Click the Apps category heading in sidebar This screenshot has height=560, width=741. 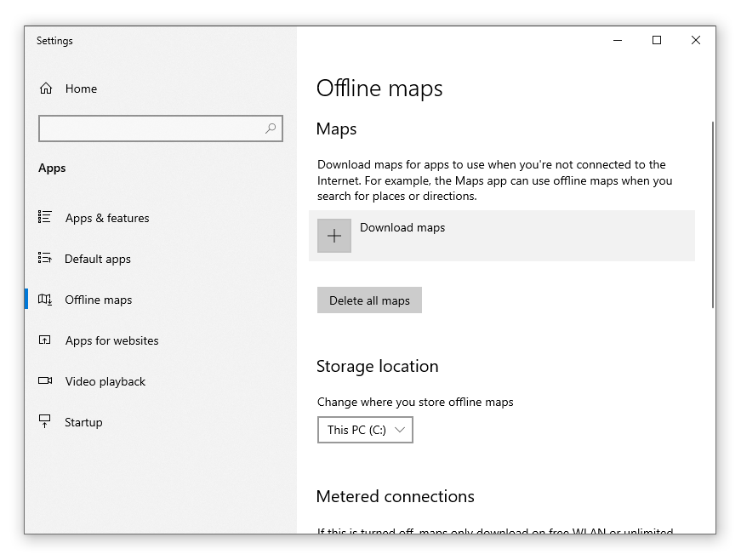(52, 169)
